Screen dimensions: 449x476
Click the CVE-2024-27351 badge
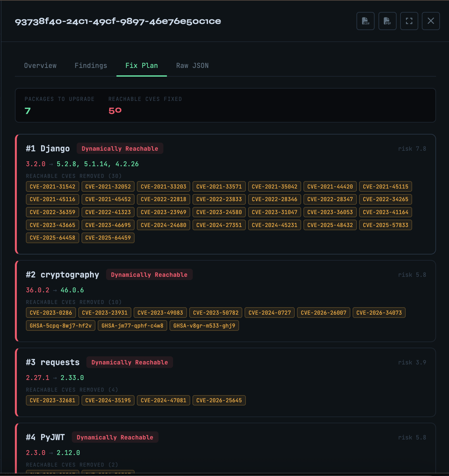point(219,225)
